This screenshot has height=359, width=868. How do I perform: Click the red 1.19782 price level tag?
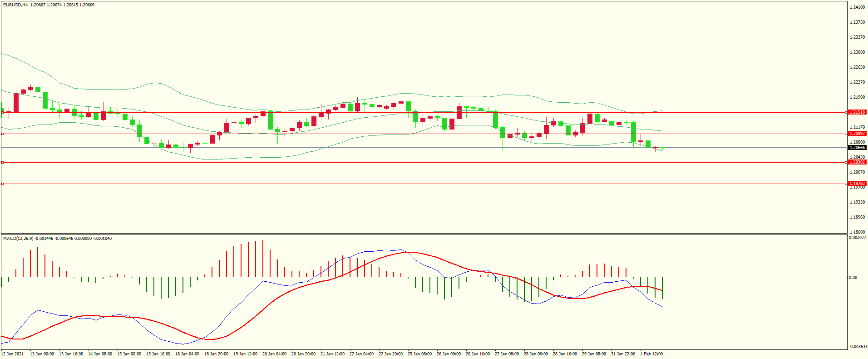[857, 184]
